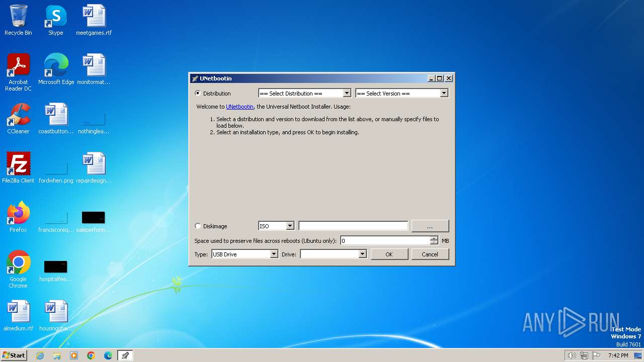Launch Skype desktop shortcut
Viewport: 644px width, 362px height.
[55, 20]
